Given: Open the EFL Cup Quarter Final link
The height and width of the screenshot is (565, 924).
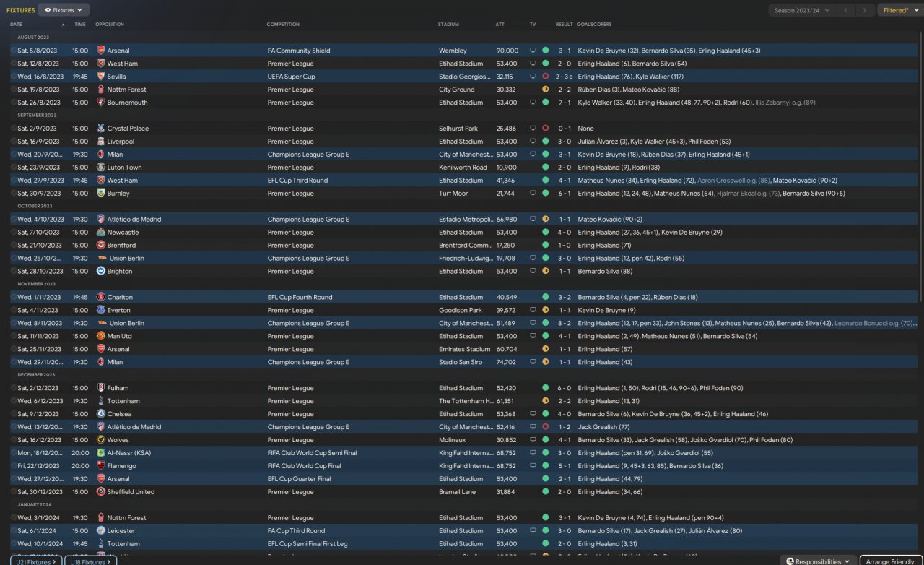Looking at the screenshot, I should coord(299,480).
